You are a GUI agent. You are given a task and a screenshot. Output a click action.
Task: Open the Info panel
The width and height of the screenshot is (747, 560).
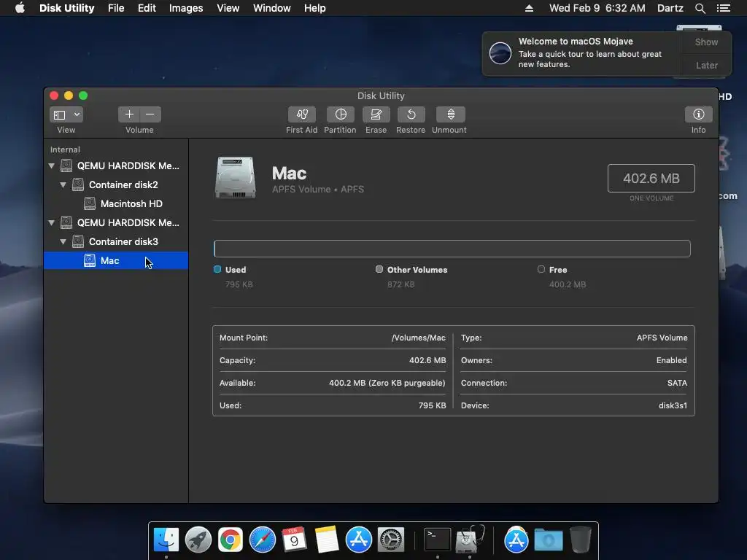698,114
